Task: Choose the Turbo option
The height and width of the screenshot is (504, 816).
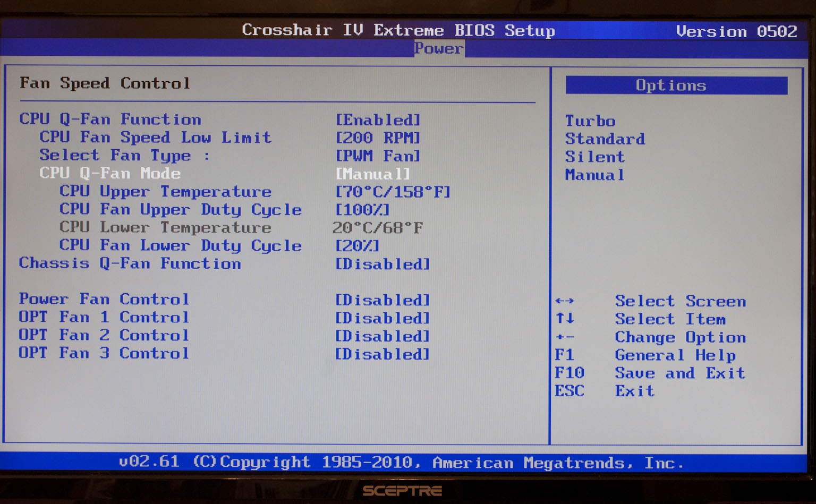Action: click(x=590, y=121)
